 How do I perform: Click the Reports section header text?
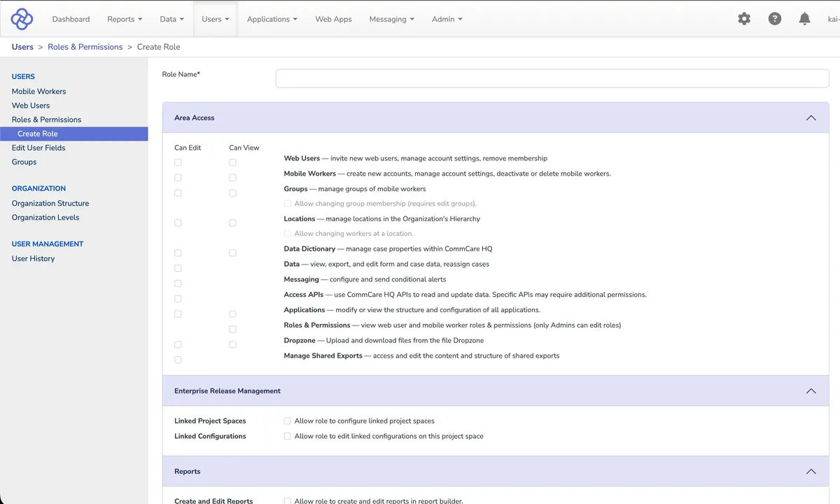tap(188, 471)
